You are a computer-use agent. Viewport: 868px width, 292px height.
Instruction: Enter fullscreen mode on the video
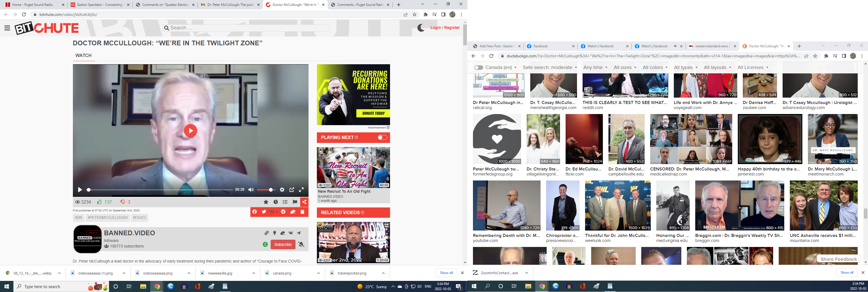coord(301,190)
